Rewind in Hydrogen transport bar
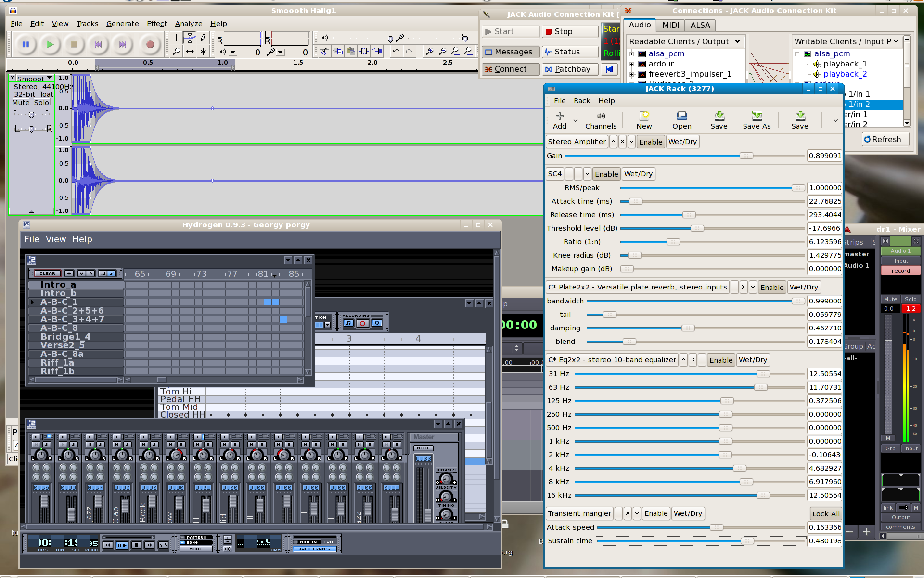This screenshot has height=578, width=924. pyautogui.click(x=108, y=545)
